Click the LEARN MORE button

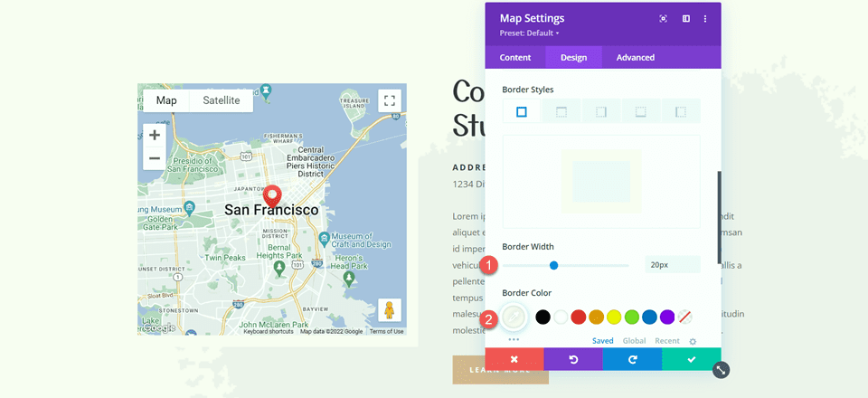(x=500, y=370)
